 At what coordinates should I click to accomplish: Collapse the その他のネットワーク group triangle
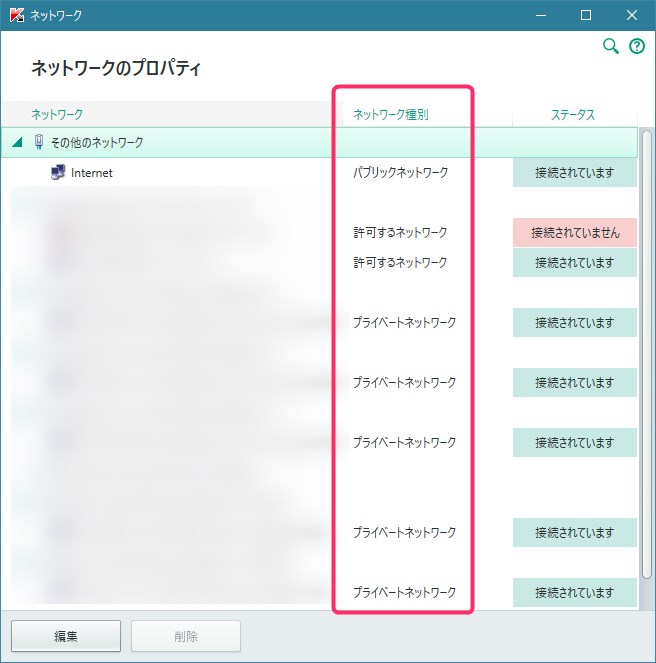point(17,142)
